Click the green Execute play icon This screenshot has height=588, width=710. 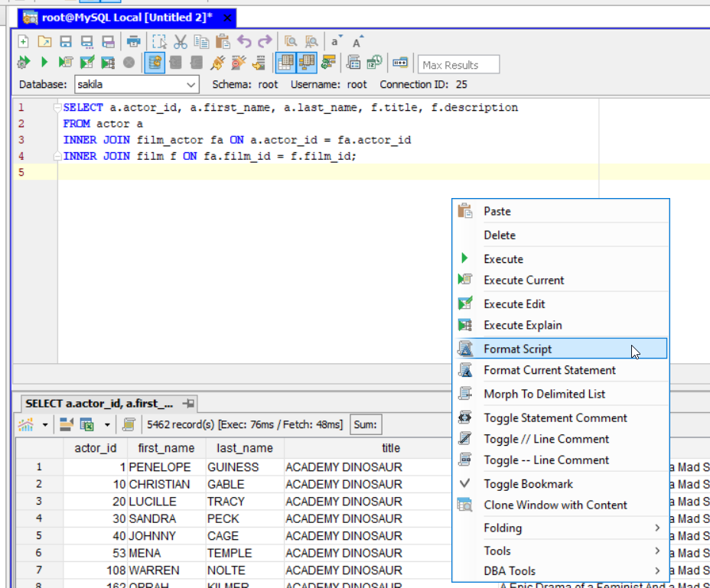click(x=44, y=63)
